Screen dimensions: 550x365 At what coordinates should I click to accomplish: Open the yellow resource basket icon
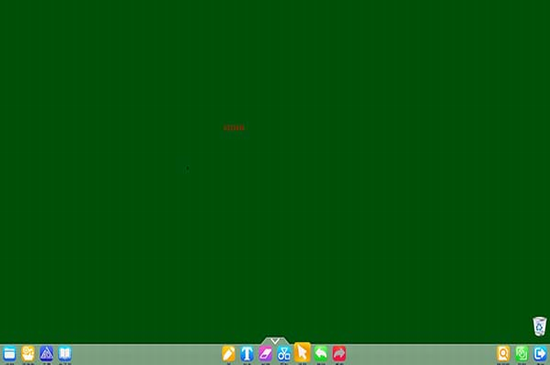(x=28, y=353)
